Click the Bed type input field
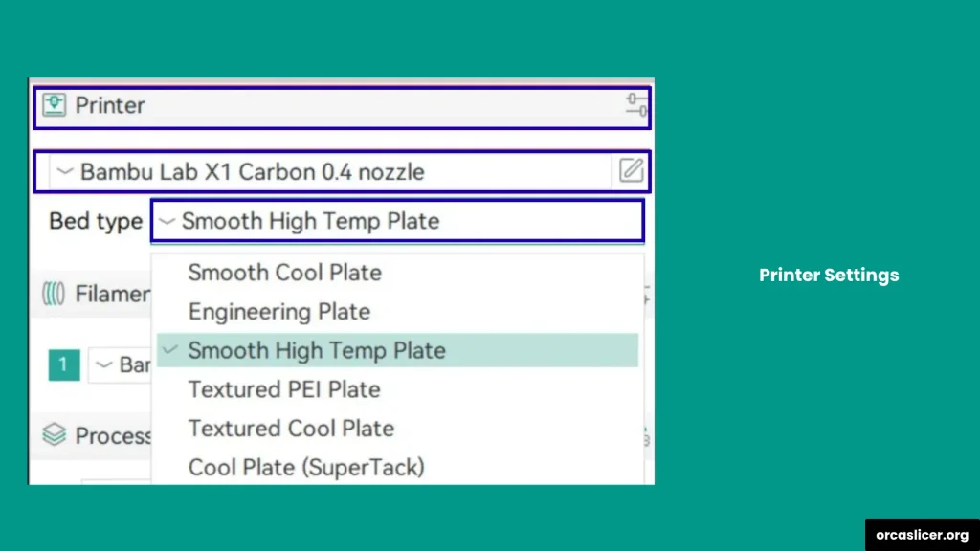Screen dimensions: 980x551 click(397, 221)
